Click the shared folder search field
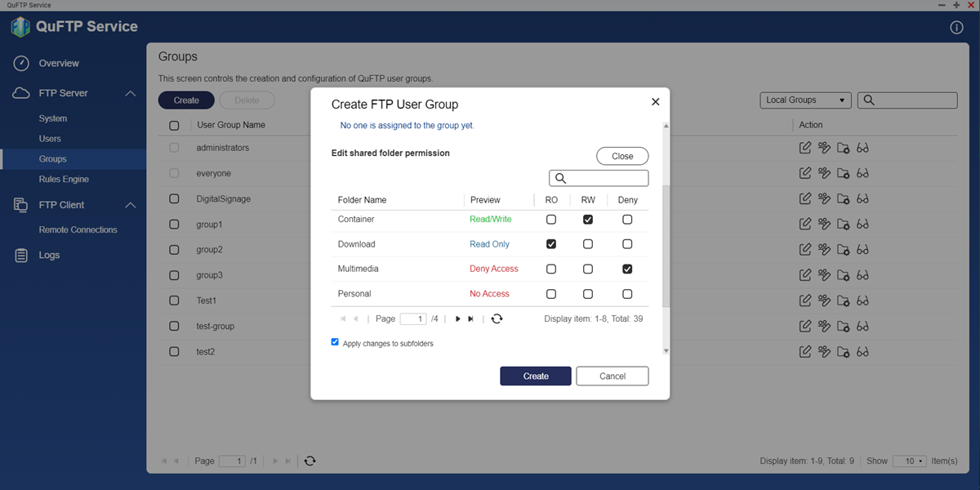980x490 pixels. [606, 178]
